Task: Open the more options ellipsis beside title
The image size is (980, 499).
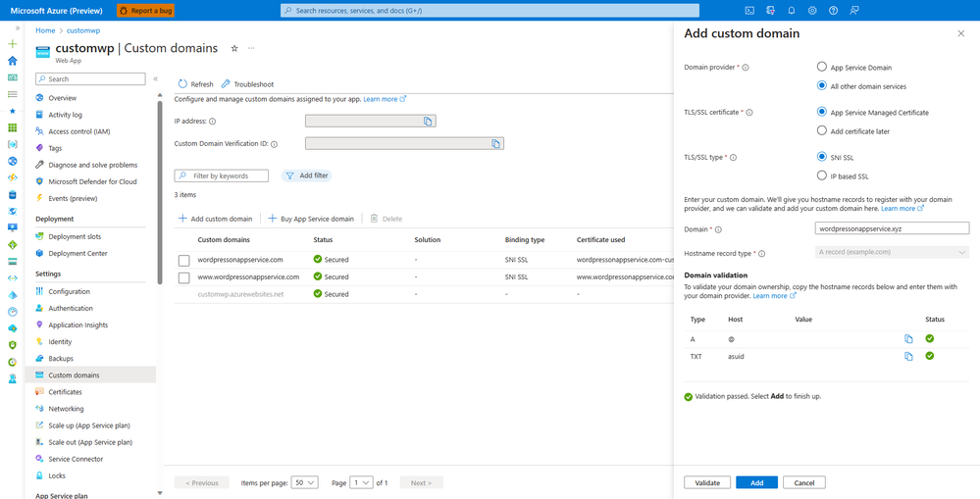Action: tap(251, 48)
